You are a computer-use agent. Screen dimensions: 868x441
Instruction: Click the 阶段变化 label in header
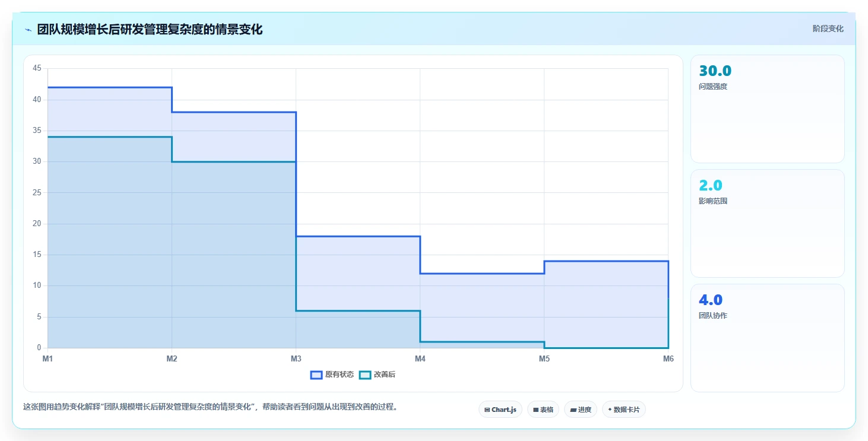(x=828, y=29)
